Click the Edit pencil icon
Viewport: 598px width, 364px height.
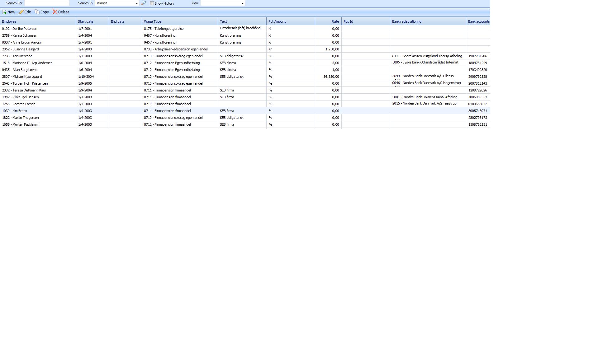coord(21,12)
